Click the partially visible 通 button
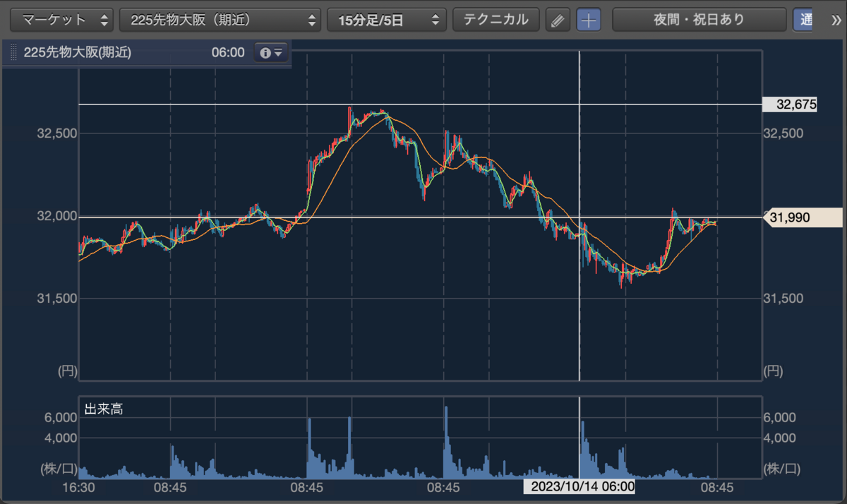 pyautogui.click(x=803, y=20)
